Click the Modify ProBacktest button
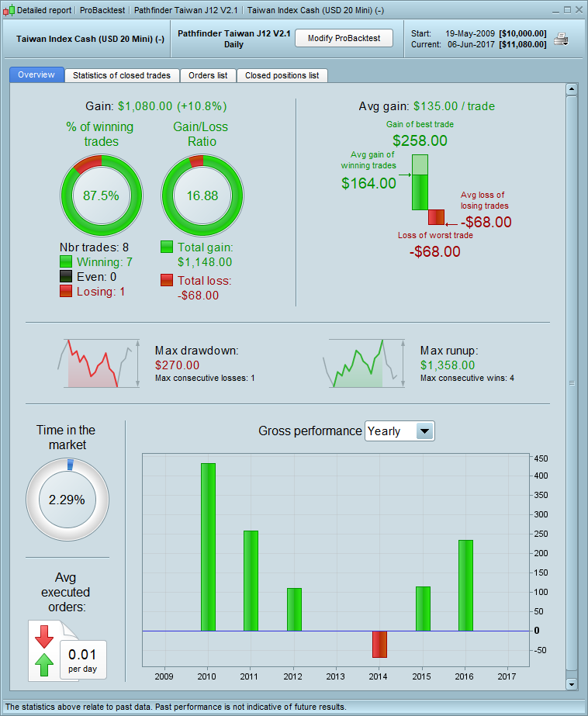The width and height of the screenshot is (588, 716). click(344, 38)
